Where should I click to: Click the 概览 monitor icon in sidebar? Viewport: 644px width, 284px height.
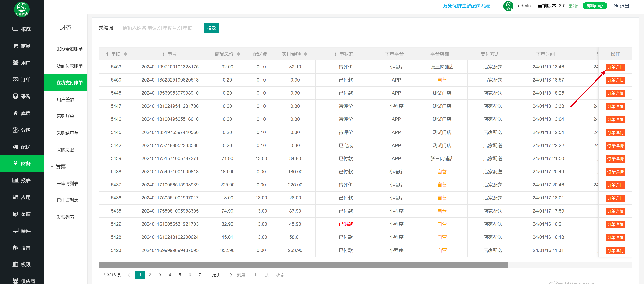[15, 29]
